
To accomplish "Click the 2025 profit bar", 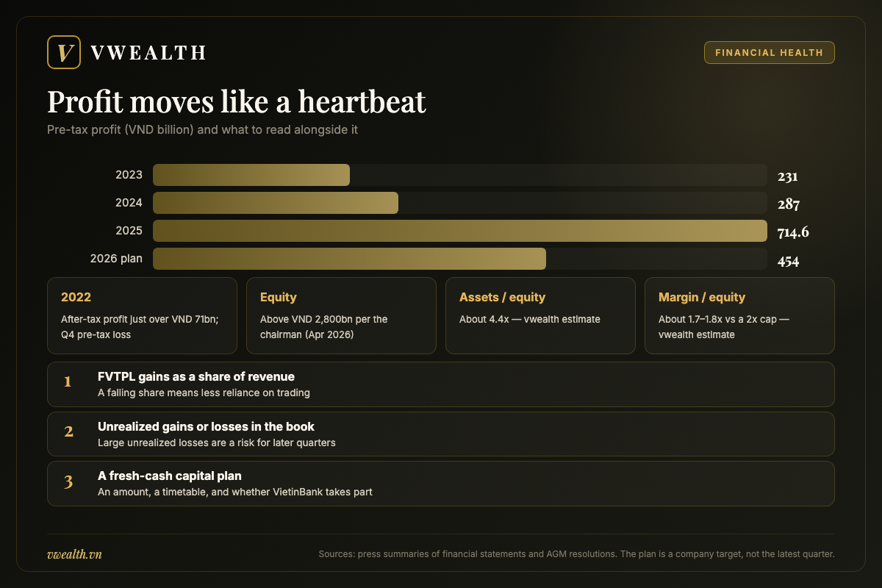I will 460,232.
